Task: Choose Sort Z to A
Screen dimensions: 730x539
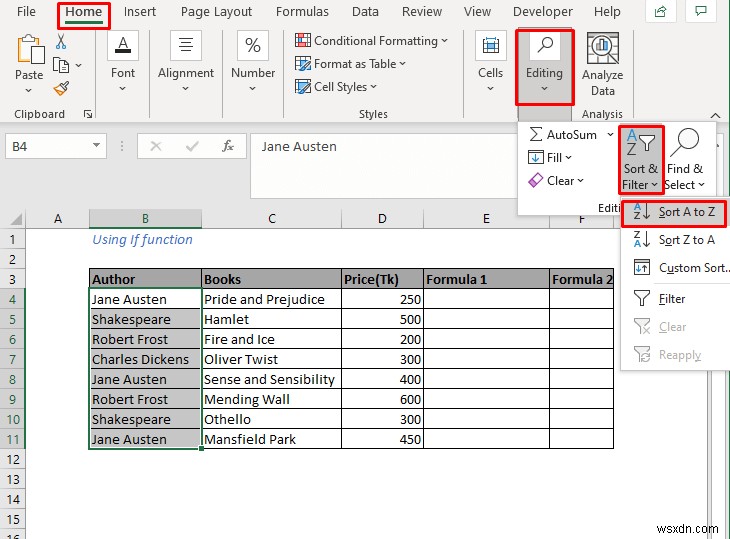Action: (x=674, y=240)
